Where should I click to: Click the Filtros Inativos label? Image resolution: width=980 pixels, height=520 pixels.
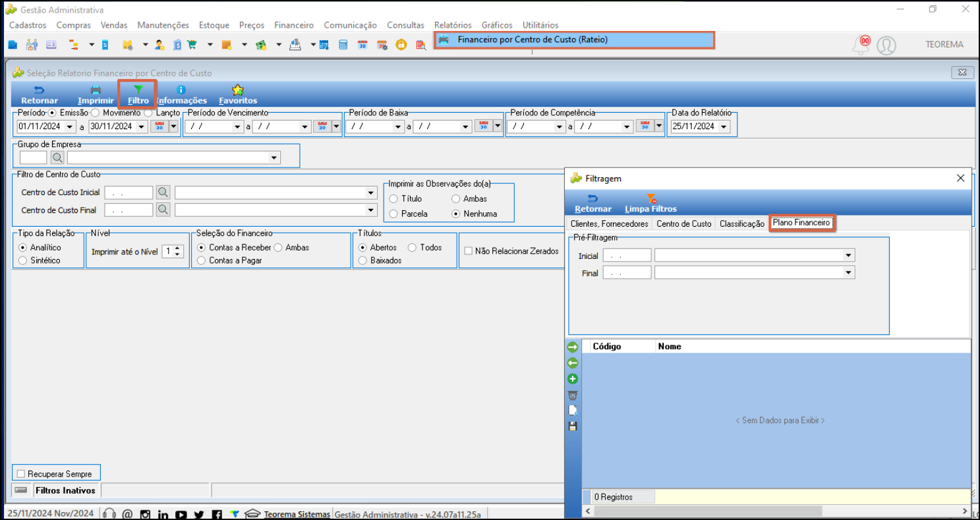coord(65,490)
